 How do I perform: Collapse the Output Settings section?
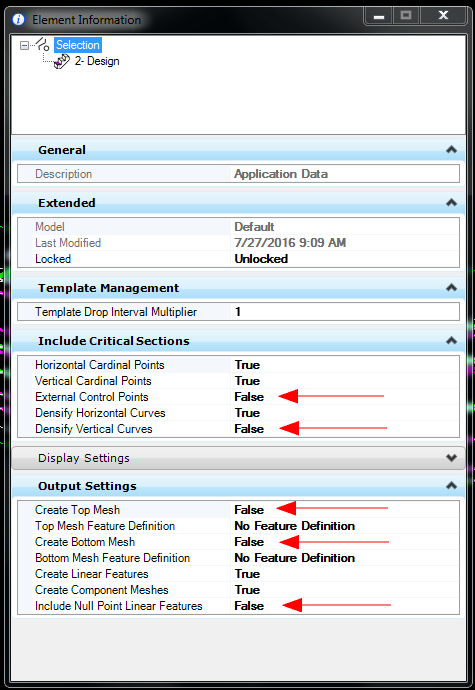click(451, 486)
